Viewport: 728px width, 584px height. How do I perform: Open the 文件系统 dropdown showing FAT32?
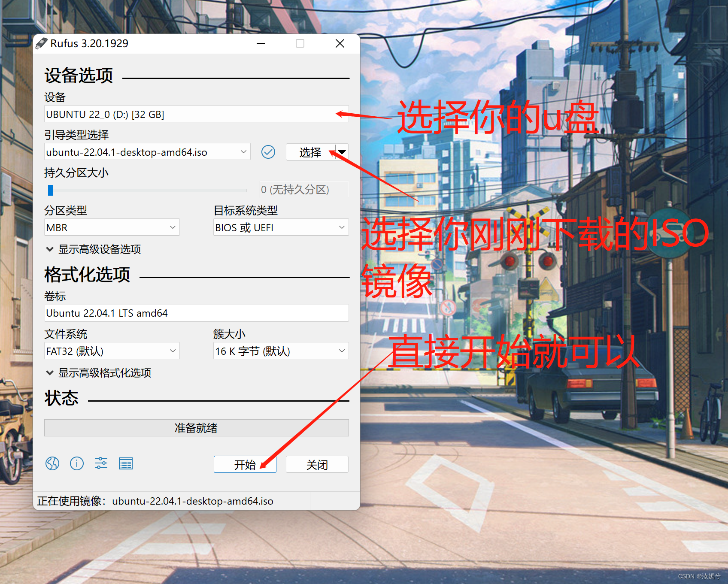[112, 351]
